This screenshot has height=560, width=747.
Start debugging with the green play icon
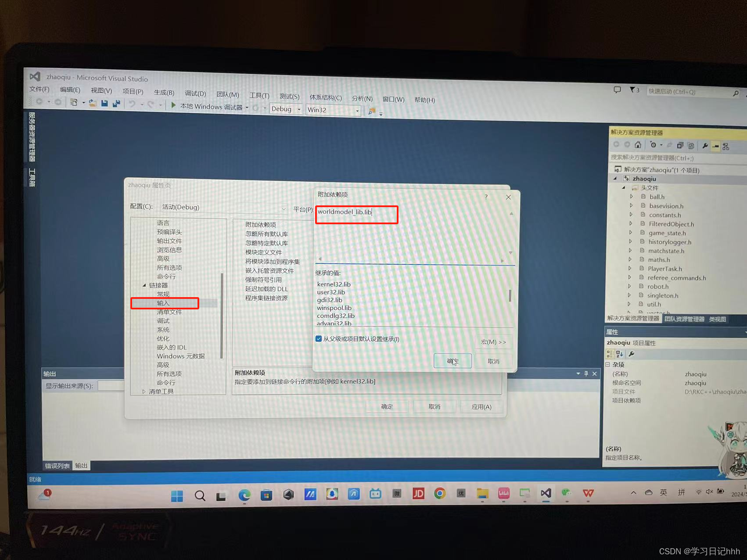[x=173, y=105]
